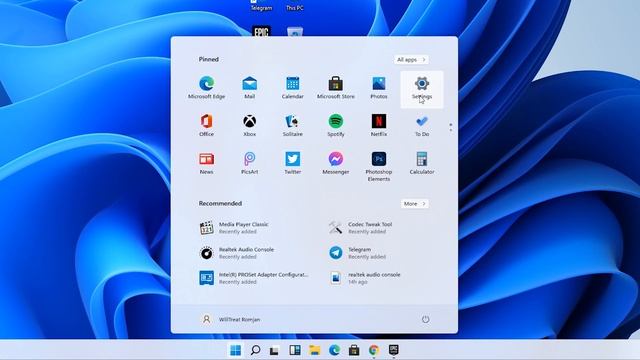Open Microsoft Edge from the taskbar
Image resolution: width=640 pixels, height=360 pixels.
pos(334,350)
